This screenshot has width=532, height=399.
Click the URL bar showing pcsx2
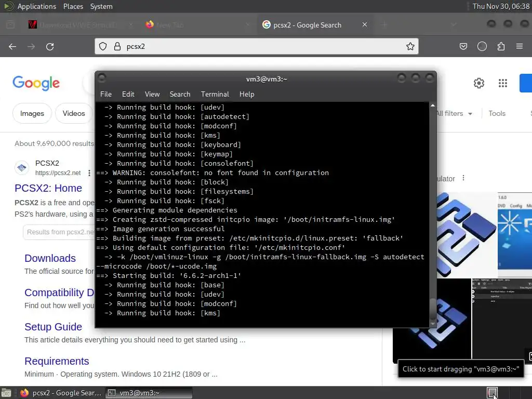point(257,46)
